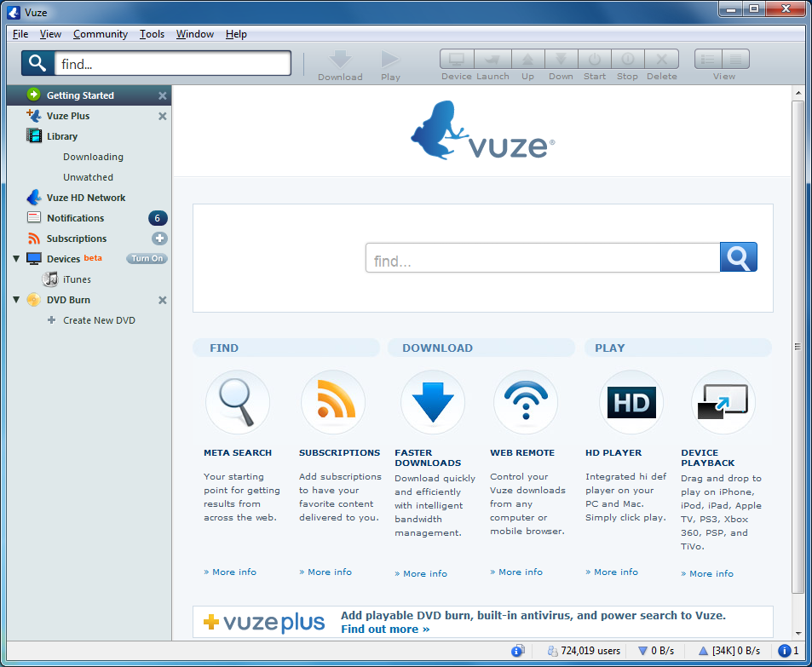Click the blue search button beside find box

coord(739,257)
